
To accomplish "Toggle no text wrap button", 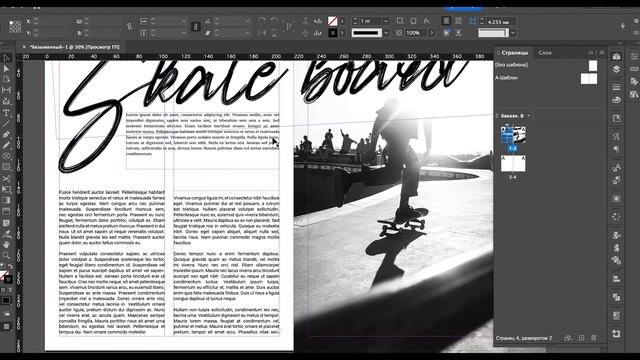I will [x=447, y=21].
